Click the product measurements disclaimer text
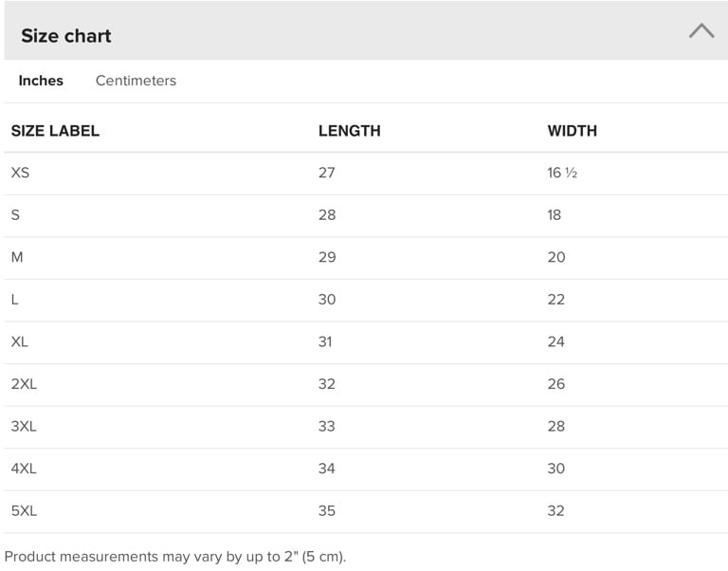Viewport: 728px width, 571px height. pos(175,557)
